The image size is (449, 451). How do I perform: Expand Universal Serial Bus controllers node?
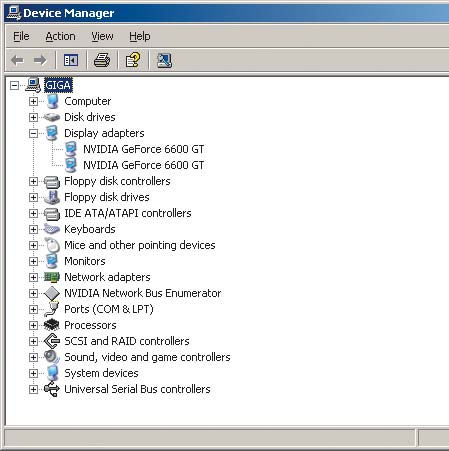[x=33, y=390]
